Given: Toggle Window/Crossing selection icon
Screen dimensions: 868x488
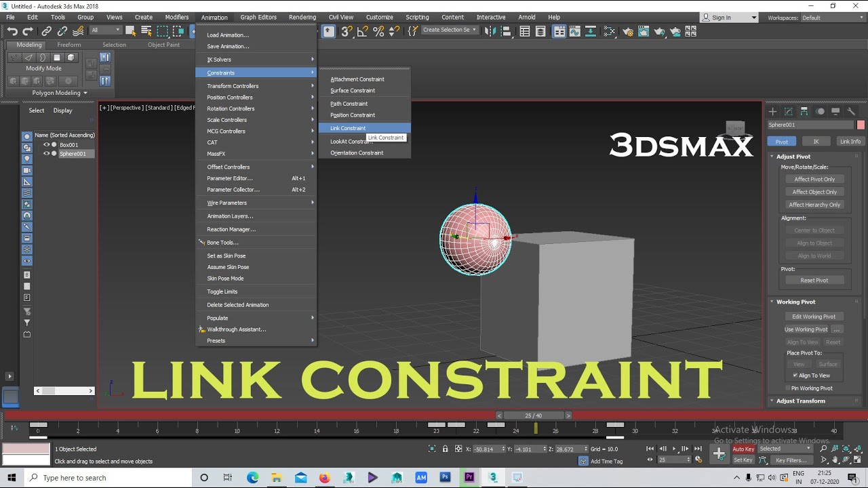Looking at the screenshot, I should (x=178, y=31).
